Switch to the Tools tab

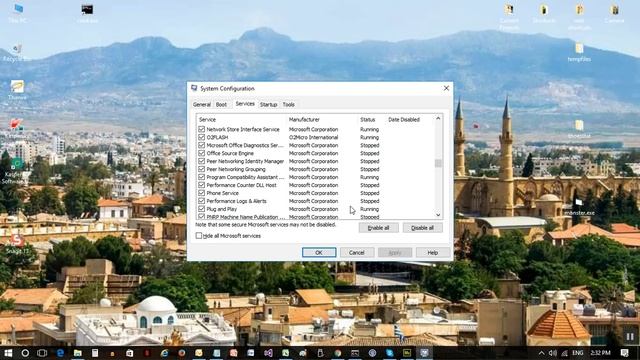point(289,104)
